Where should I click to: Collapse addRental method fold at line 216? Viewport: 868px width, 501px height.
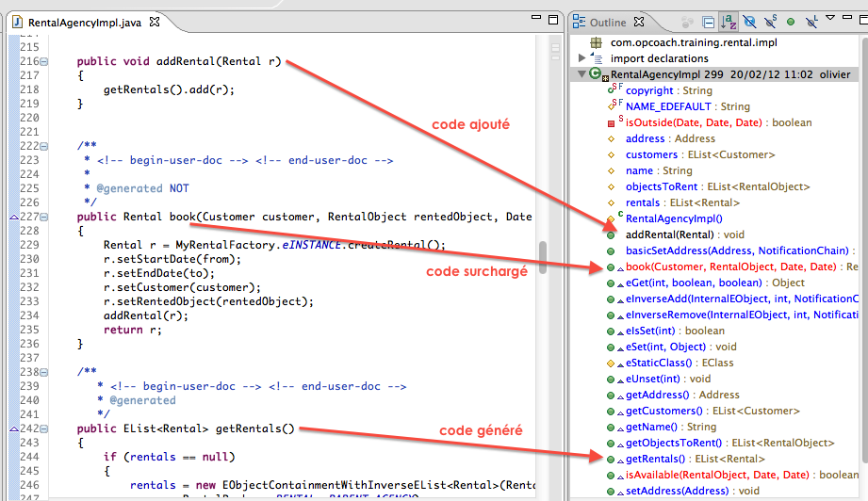43,61
